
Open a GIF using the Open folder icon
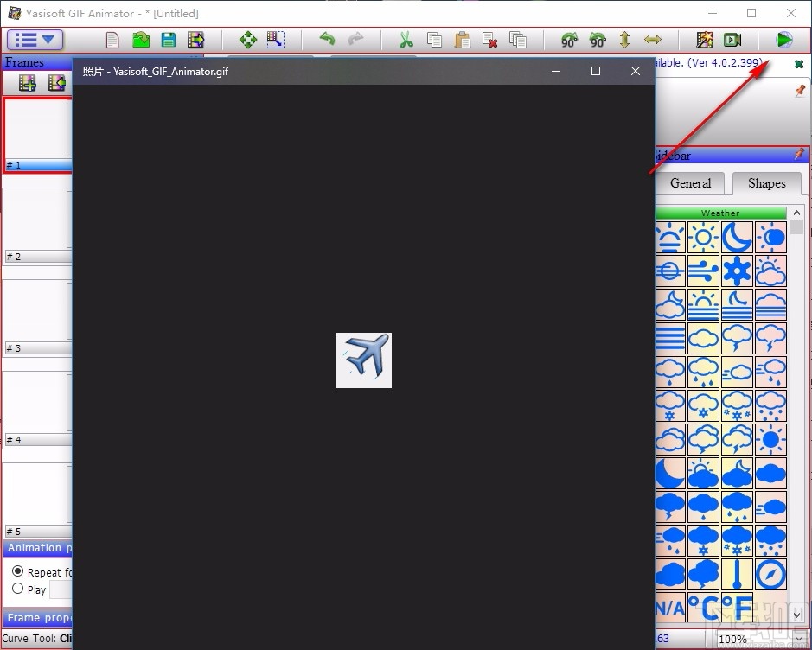[141, 40]
